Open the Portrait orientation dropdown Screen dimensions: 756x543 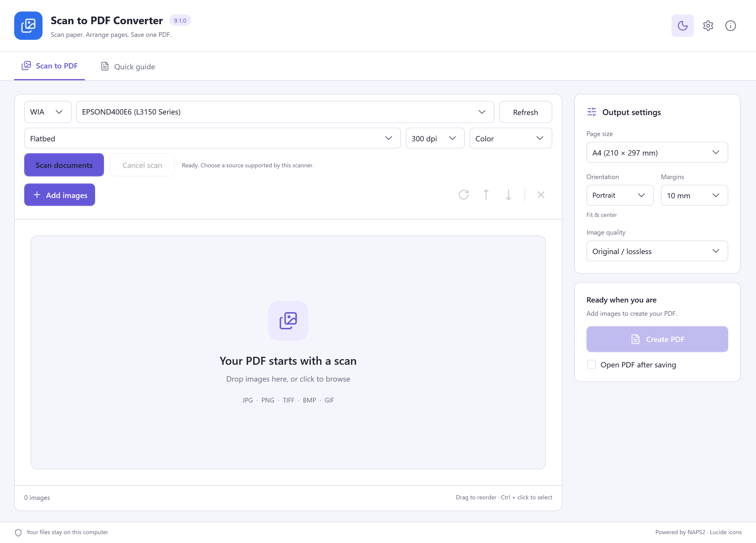click(x=620, y=195)
